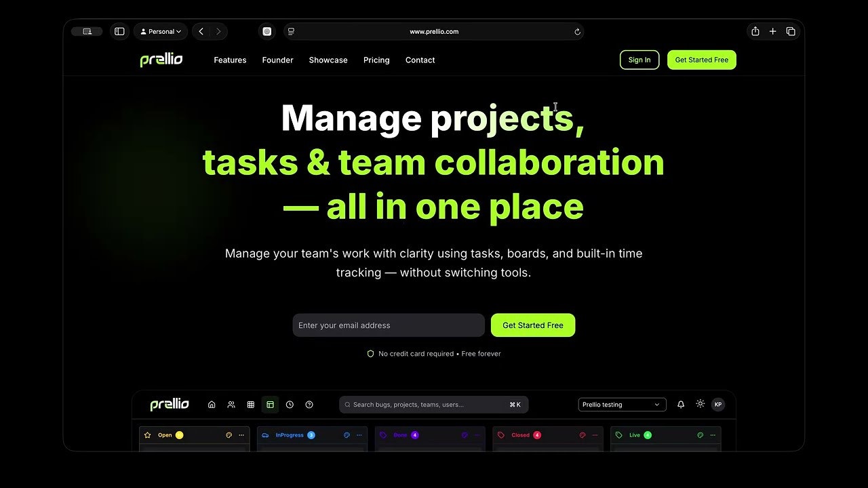Toggle the browser sidebar icon
Image resolution: width=868 pixels, height=488 pixels.
[x=119, y=31]
